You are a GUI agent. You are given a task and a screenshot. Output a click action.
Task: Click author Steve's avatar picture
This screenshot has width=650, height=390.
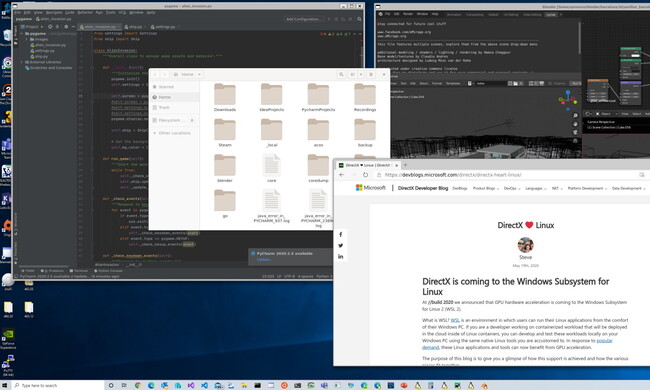[x=525, y=245]
